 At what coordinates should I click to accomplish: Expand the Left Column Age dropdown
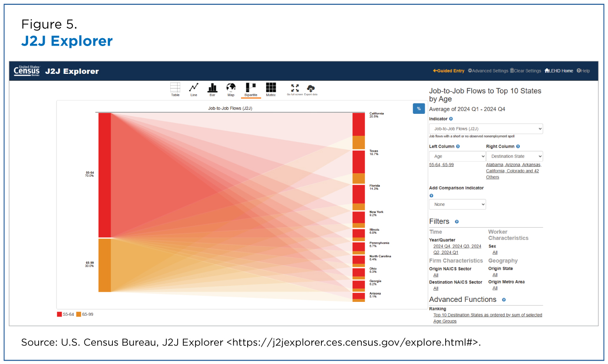point(457,156)
